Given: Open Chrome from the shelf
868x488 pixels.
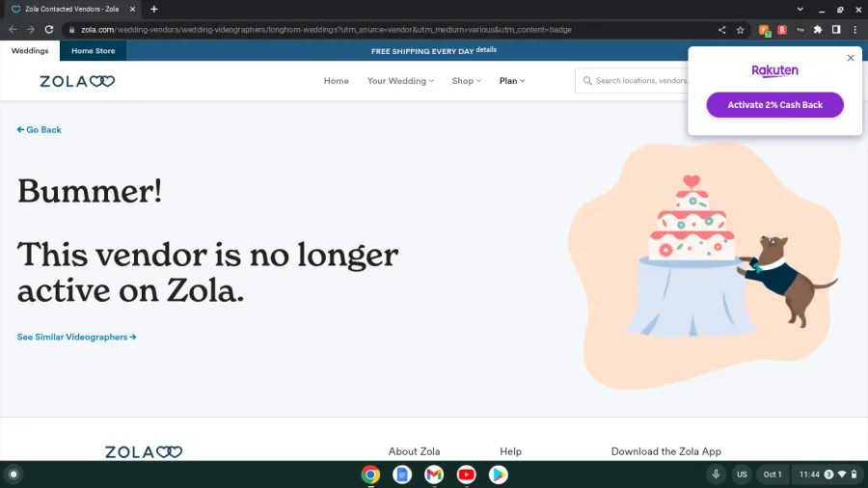Looking at the screenshot, I should tap(370, 474).
